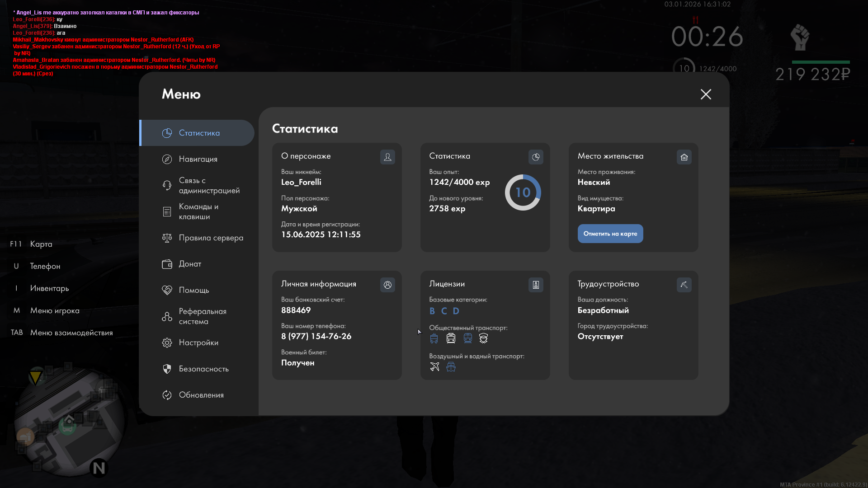The width and height of the screenshot is (868, 488).
Task: Select Настройки in the sidebar
Action: pyautogui.click(x=198, y=343)
